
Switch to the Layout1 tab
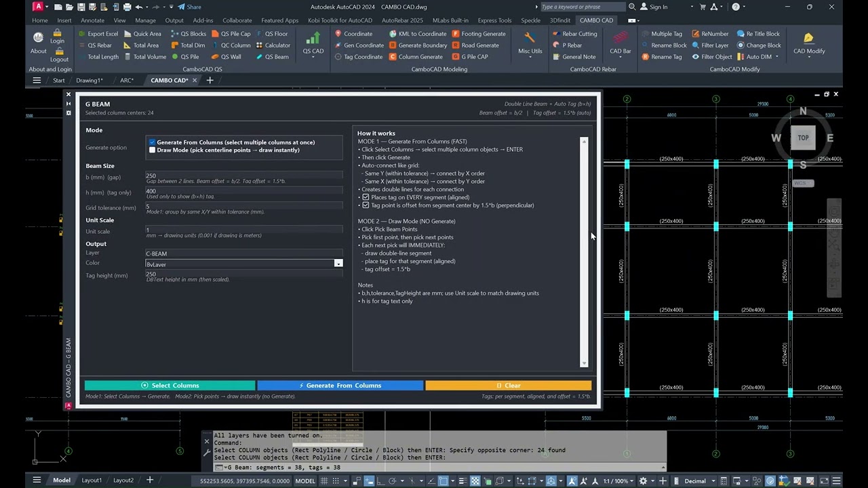pyautogui.click(x=92, y=481)
